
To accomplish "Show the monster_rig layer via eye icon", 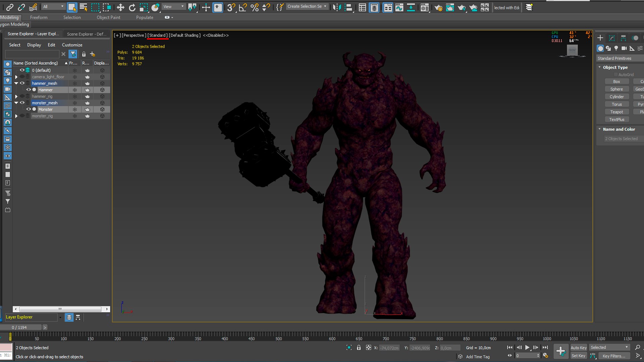I will (22, 116).
